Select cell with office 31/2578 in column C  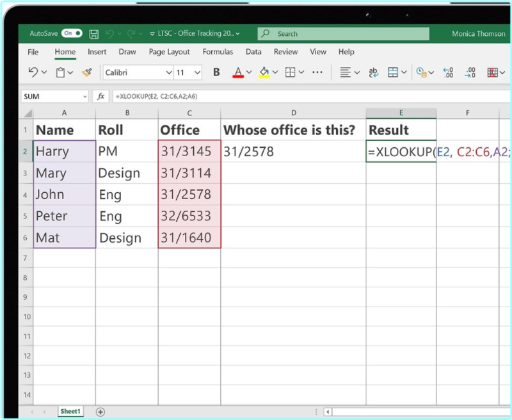(x=189, y=195)
